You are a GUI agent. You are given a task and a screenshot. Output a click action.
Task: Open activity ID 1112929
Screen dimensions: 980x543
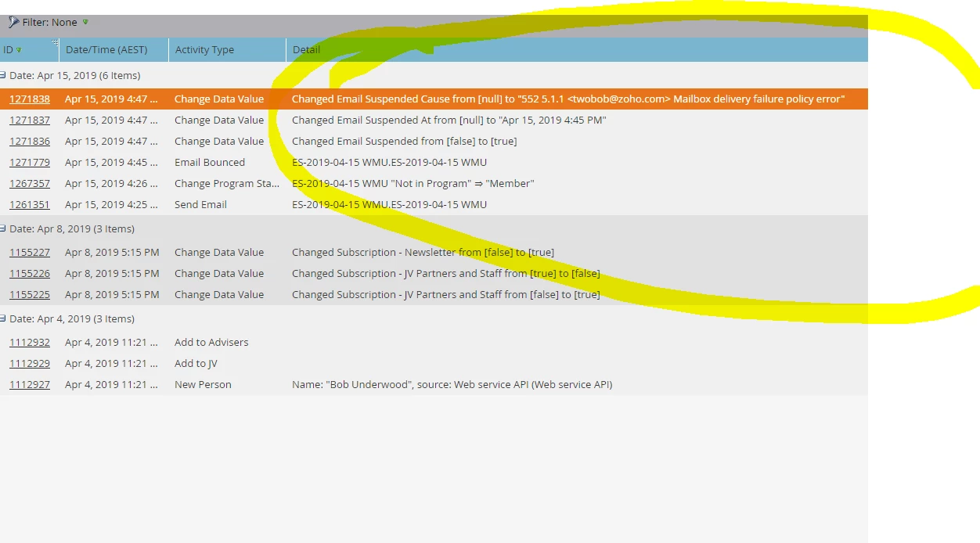click(30, 364)
